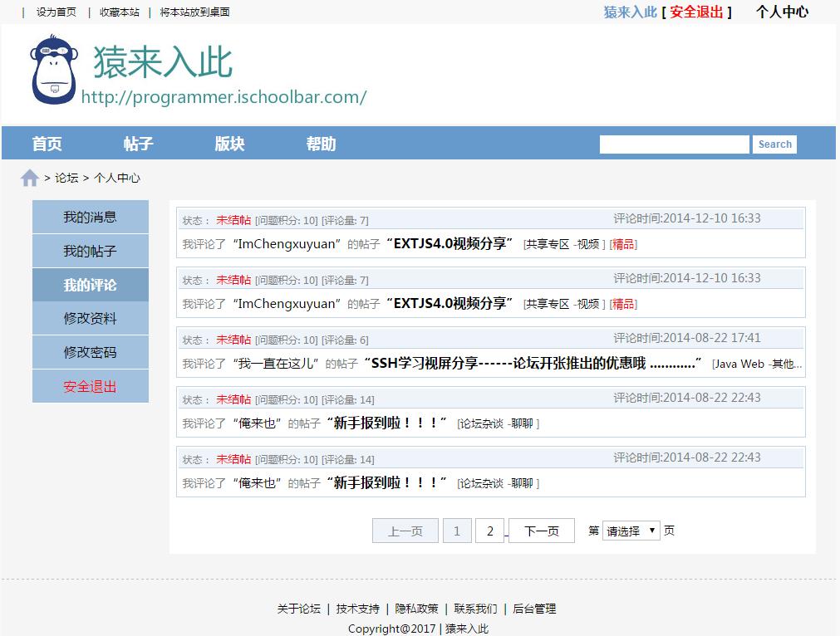Open 我的帖子 from the sidebar
Viewport: 840px width, 636px height.
tap(90, 251)
